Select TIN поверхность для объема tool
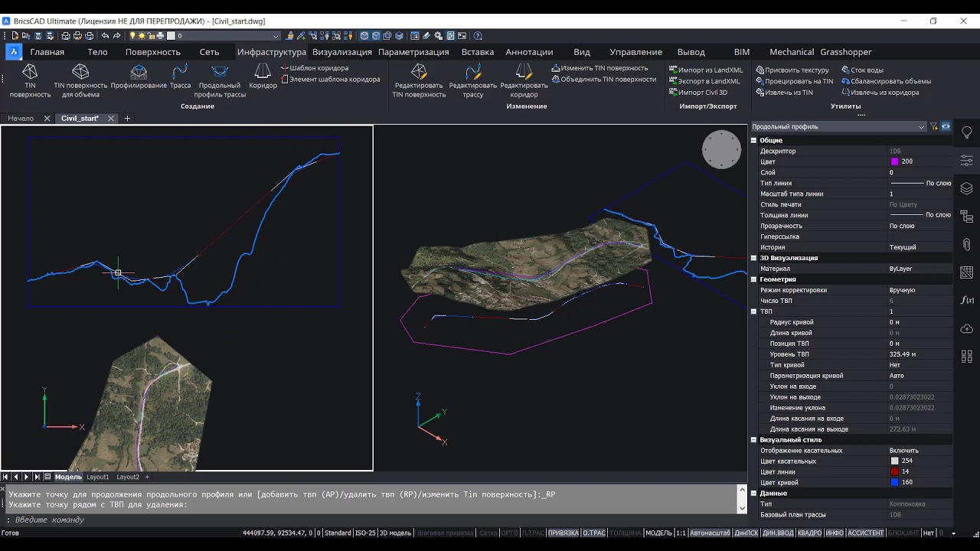Image resolution: width=980 pixels, height=551 pixels. coord(80,80)
